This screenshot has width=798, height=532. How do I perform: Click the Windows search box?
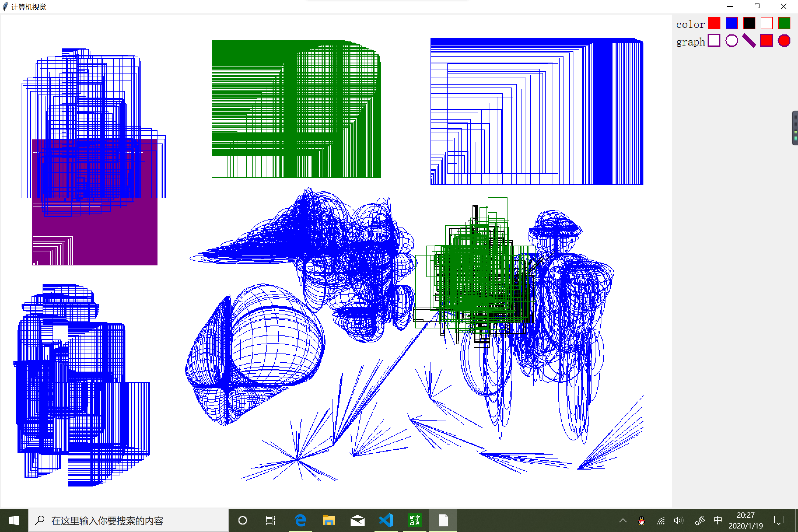(x=128, y=520)
